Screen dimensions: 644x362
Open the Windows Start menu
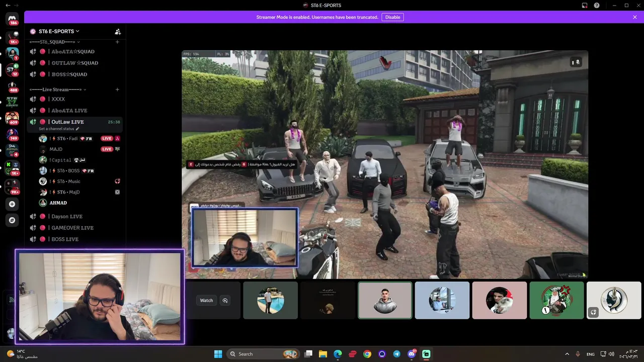[218, 354]
